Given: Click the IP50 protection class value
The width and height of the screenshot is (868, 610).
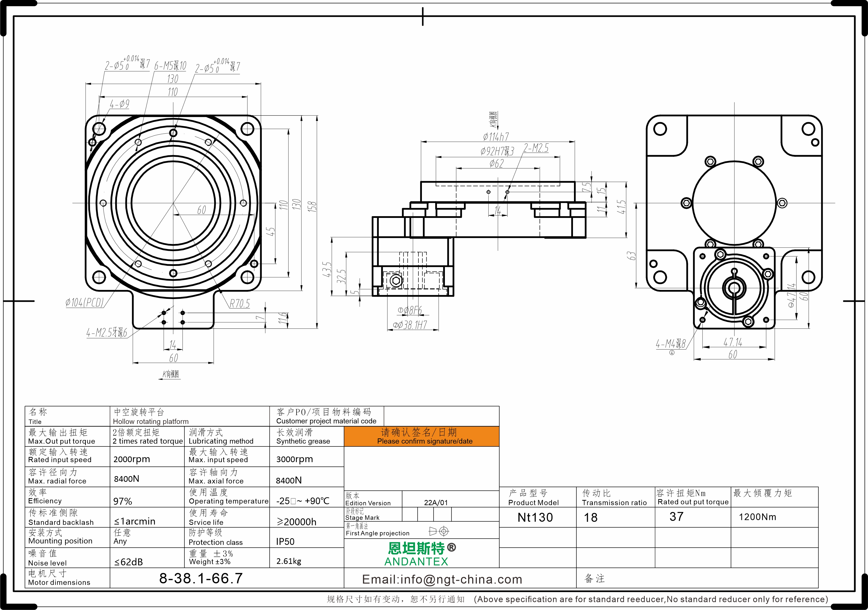Looking at the screenshot, I should 285,541.
